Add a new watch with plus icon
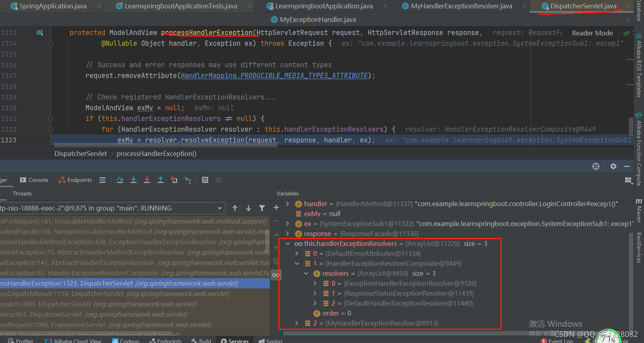This screenshot has width=644, height=343. [x=276, y=207]
